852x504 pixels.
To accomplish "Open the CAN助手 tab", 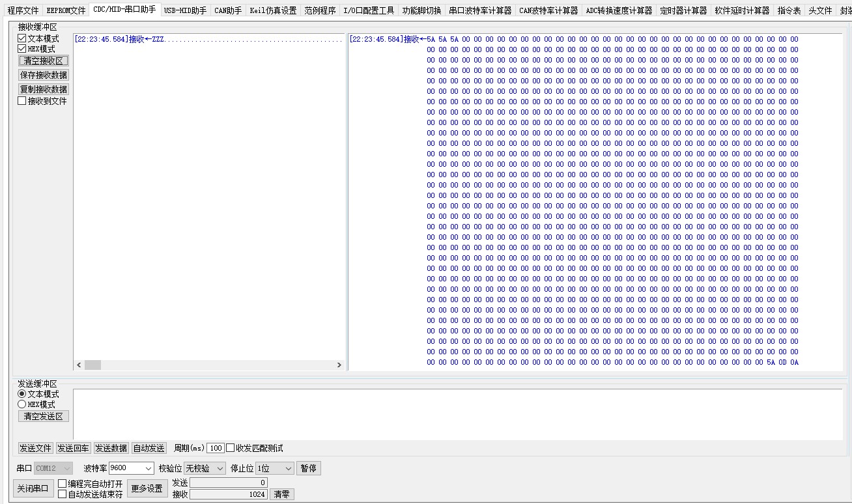I will pyautogui.click(x=228, y=10).
